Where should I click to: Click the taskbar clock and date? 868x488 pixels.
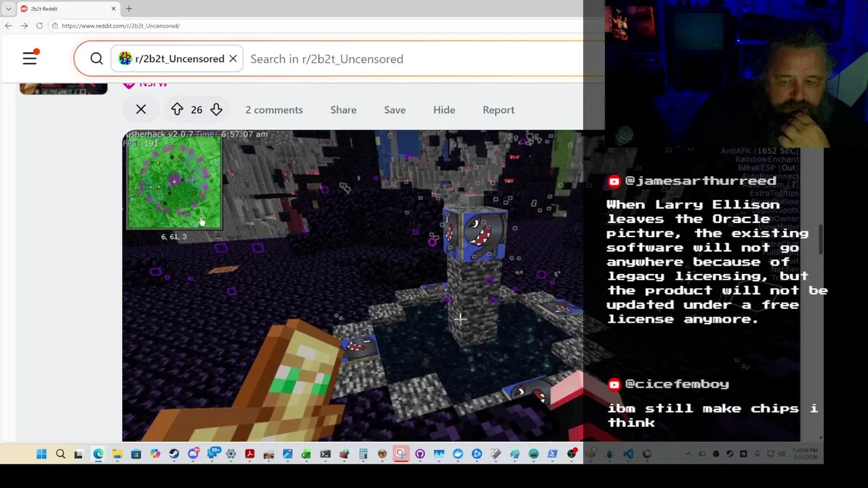pyautogui.click(x=805, y=454)
